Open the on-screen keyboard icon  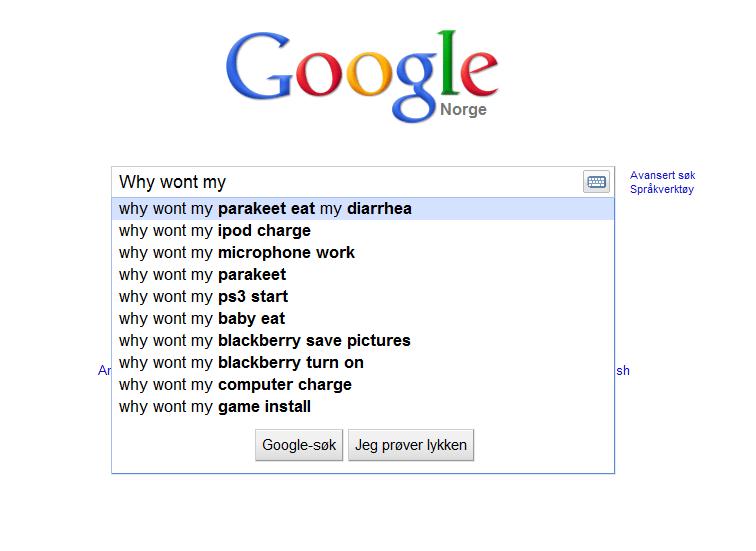pyautogui.click(x=596, y=182)
